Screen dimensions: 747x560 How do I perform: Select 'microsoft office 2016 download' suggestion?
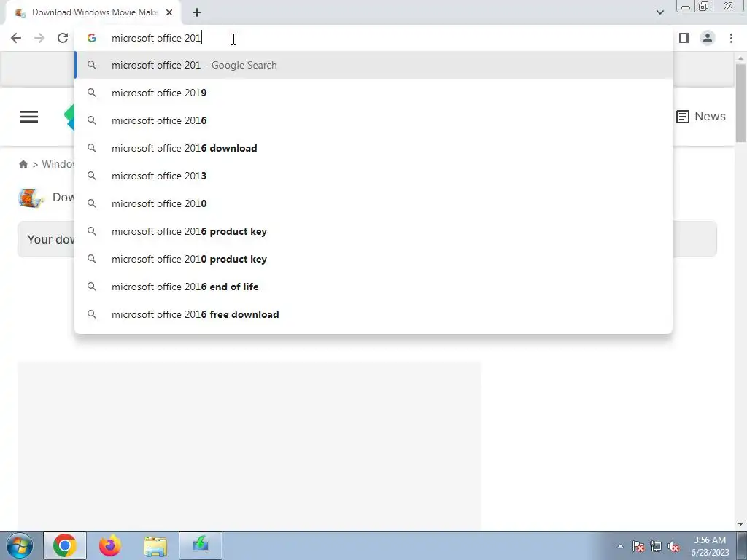point(373,148)
